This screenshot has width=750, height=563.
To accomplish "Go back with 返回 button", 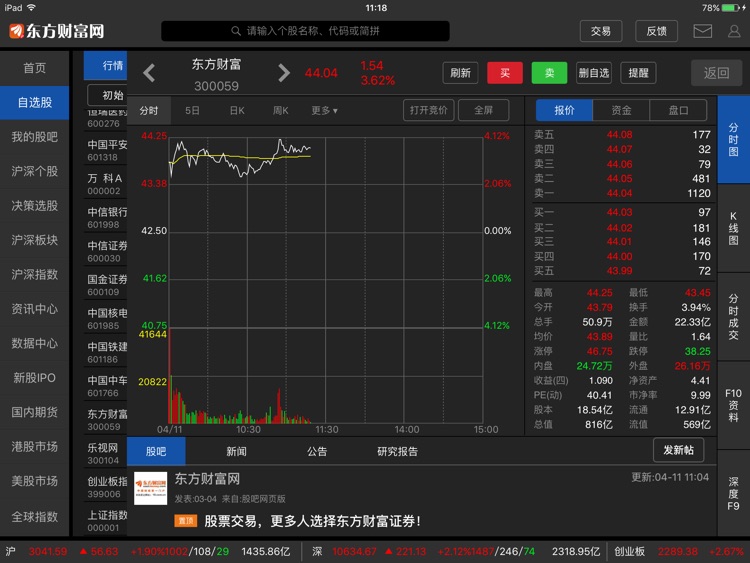I will click(x=716, y=73).
